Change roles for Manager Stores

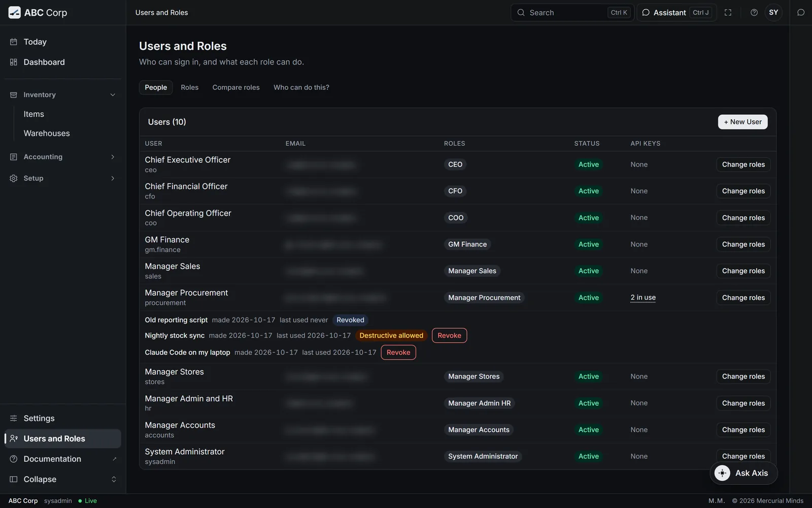pos(743,376)
